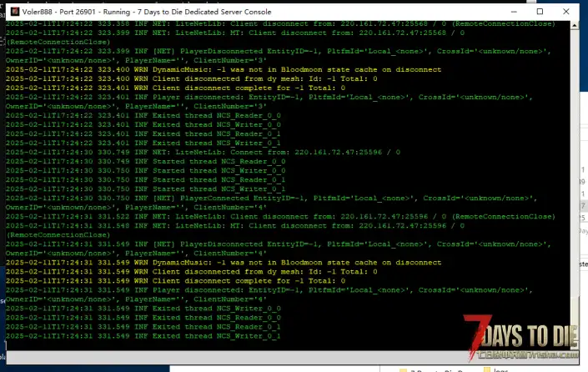Click the 323.401 'Exited thread NCS_Writer_0_1' line
The image size is (588, 372).
coord(143,143)
